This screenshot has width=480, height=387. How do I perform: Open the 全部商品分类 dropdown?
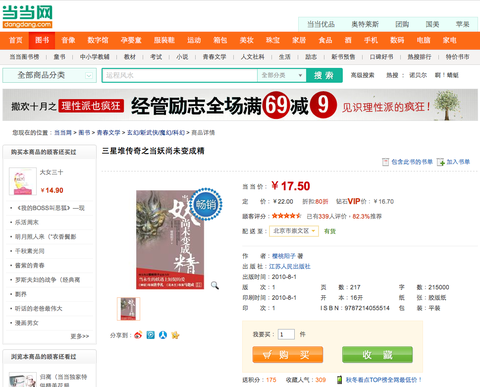point(49,75)
